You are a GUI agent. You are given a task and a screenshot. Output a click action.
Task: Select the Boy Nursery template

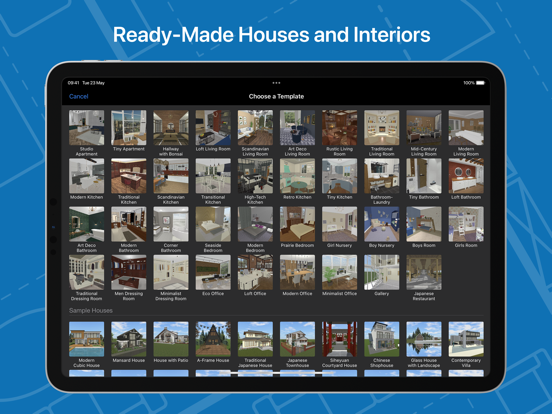coord(382,224)
